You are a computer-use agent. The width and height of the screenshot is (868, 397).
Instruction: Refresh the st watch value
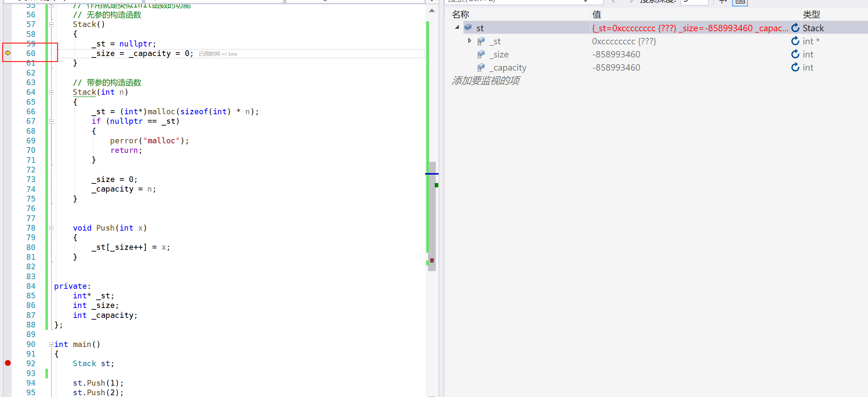(x=795, y=28)
